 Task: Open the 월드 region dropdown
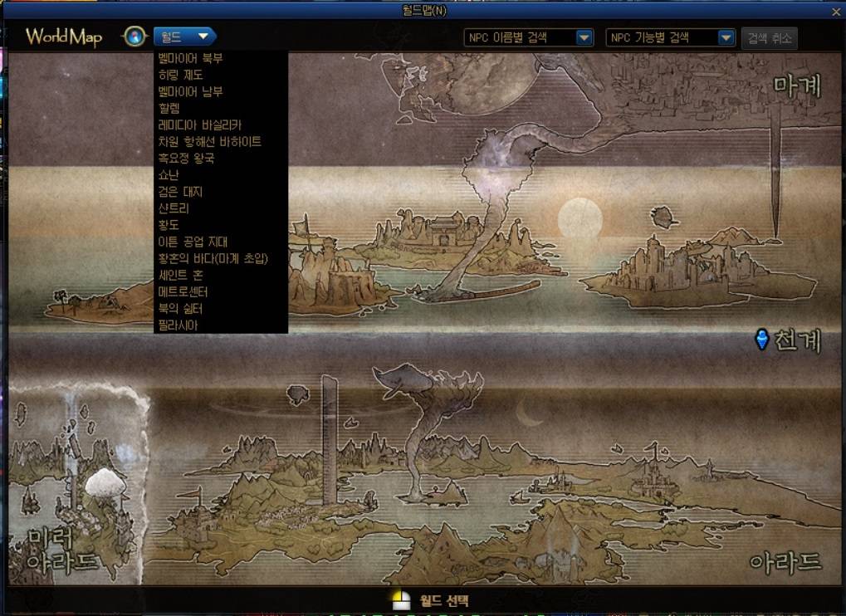point(185,37)
